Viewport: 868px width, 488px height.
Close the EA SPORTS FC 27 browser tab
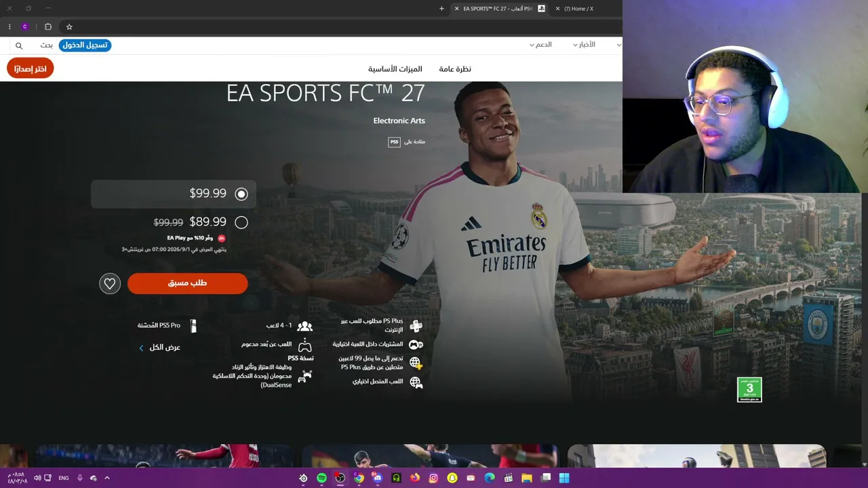456,9
